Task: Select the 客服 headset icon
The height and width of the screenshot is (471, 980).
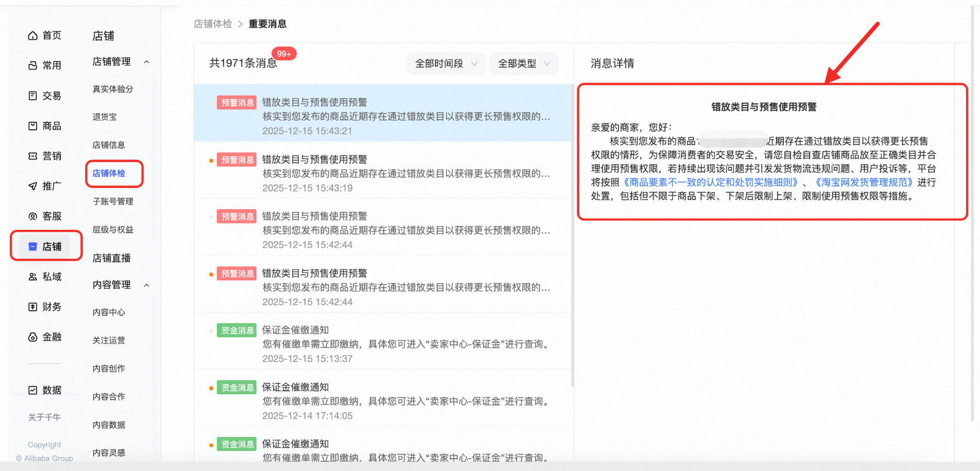Action: (x=33, y=216)
